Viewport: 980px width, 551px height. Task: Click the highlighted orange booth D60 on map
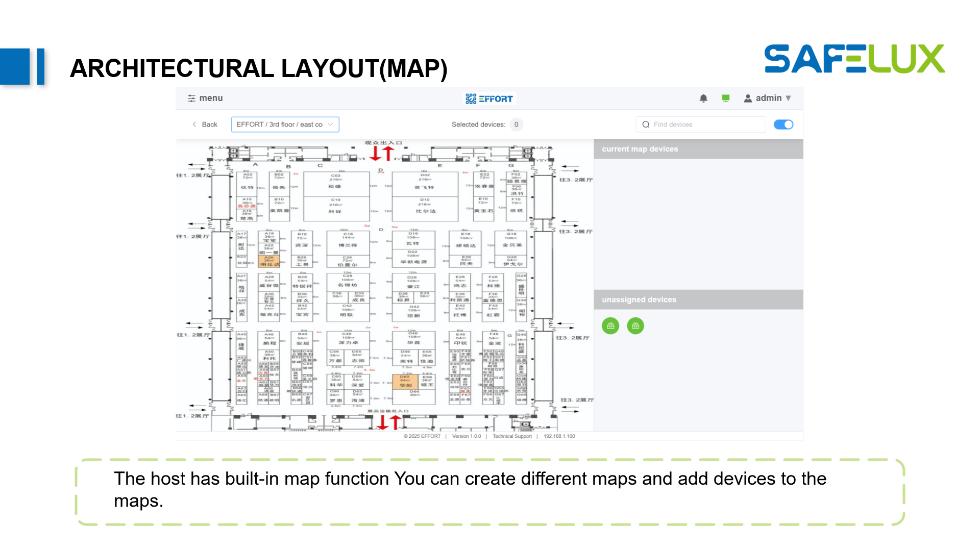coord(405,381)
